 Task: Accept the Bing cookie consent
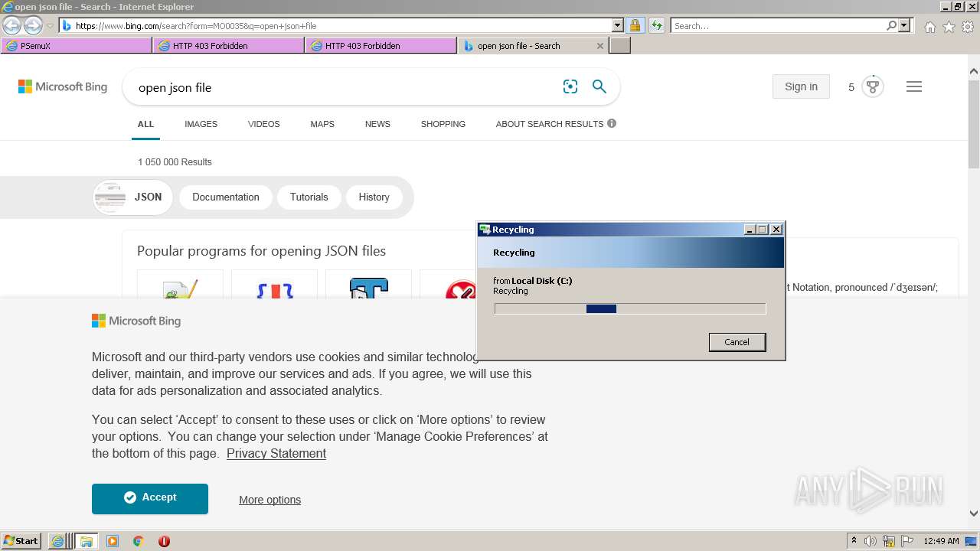pos(150,498)
